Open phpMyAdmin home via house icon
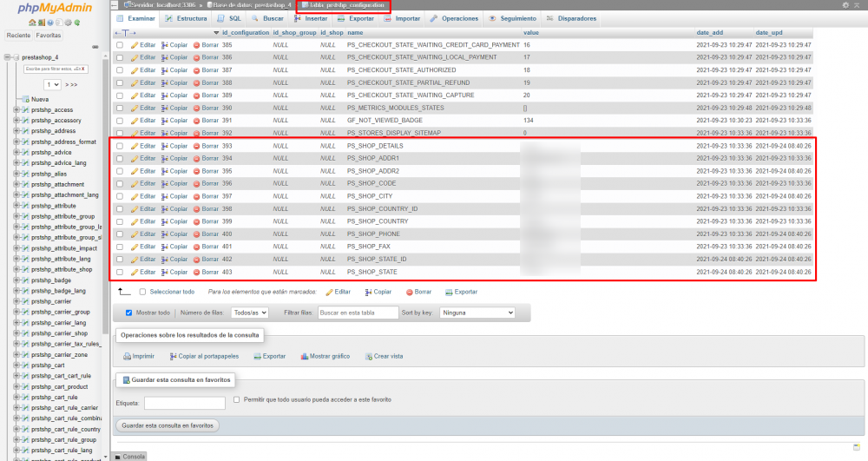Image resolution: width=868 pixels, height=461 pixels. tap(32, 23)
